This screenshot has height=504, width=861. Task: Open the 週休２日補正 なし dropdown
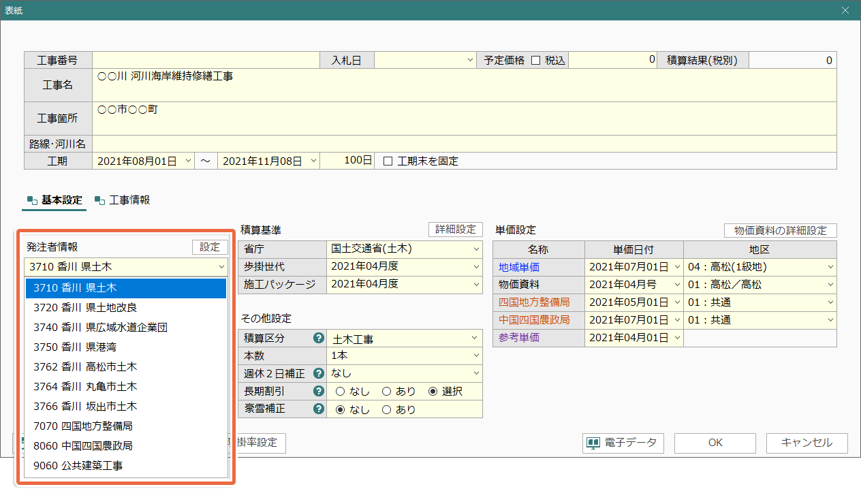tap(475, 373)
